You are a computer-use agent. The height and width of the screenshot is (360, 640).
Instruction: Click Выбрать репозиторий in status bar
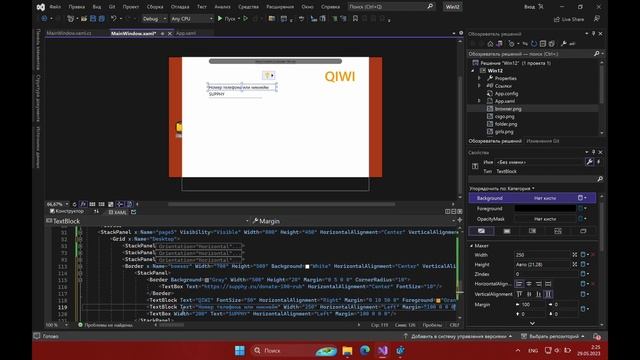pyautogui.click(x=553, y=336)
